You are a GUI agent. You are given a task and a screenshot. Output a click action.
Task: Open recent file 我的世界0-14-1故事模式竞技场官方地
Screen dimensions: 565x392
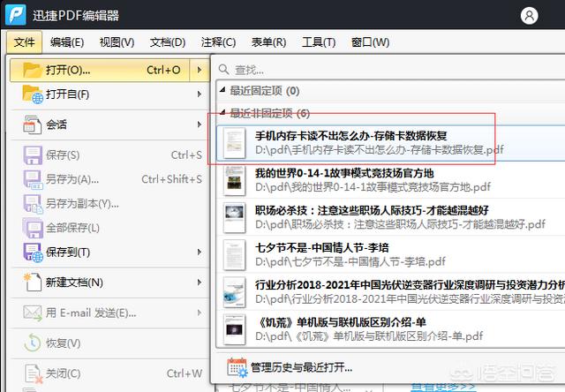tap(390, 180)
